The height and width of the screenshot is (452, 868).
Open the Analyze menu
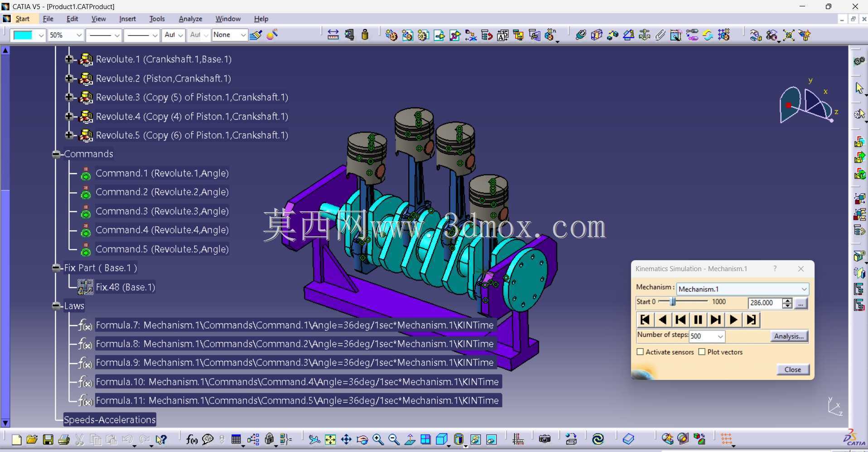190,19
